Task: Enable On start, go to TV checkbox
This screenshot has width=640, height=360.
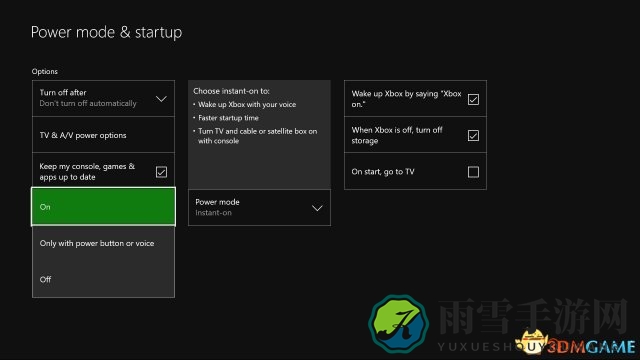Action: point(473,172)
